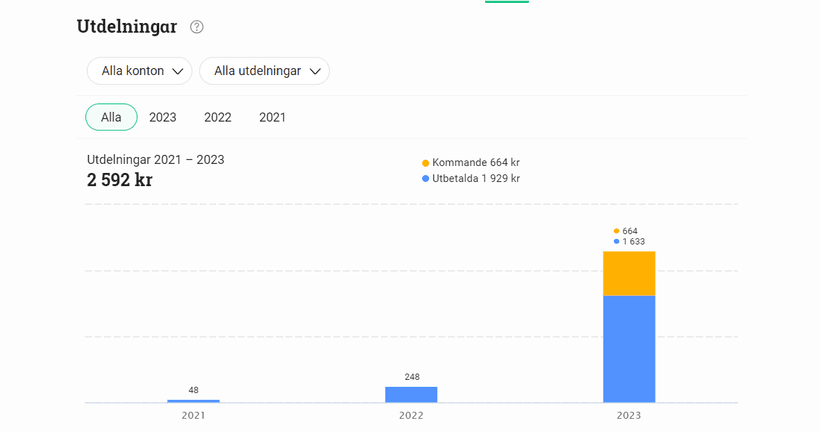The height and width of the screenshot is (432, 820).
Task: Click the 664 value label above bar
Action: (630, 231)
